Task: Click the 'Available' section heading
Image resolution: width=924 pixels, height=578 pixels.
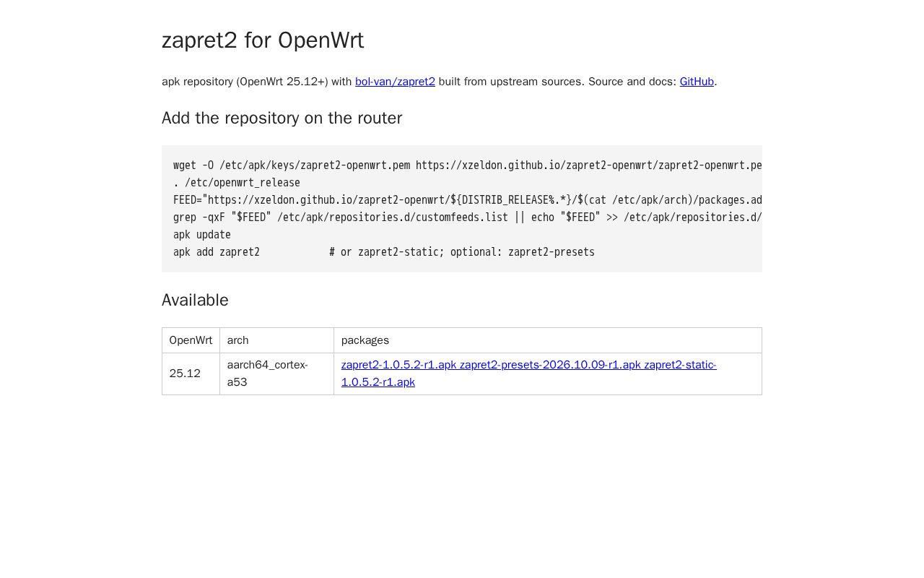Action: 195,300
